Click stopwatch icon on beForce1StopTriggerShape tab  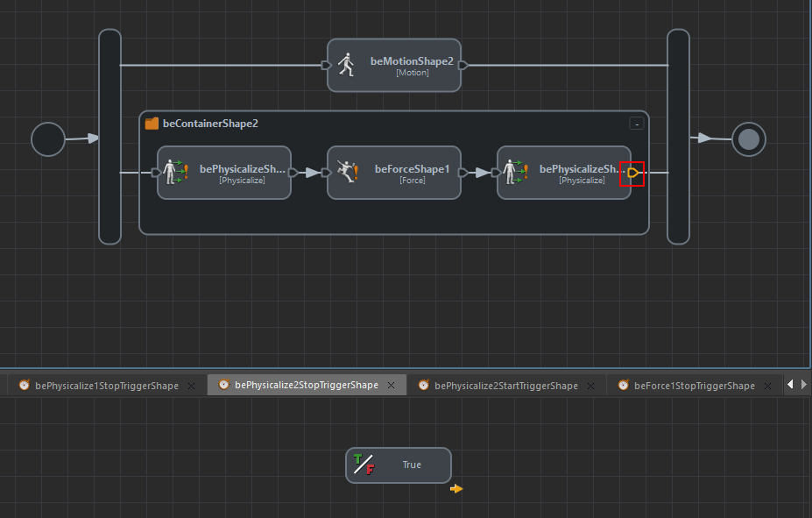point(624,385)
